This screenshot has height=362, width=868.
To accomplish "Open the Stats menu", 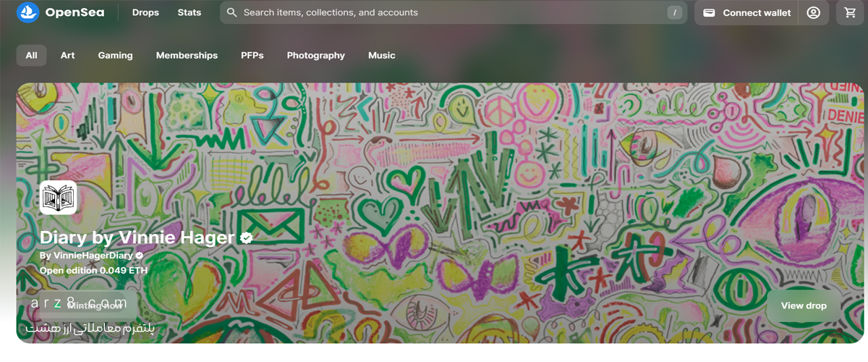I will tap(190, 12).
